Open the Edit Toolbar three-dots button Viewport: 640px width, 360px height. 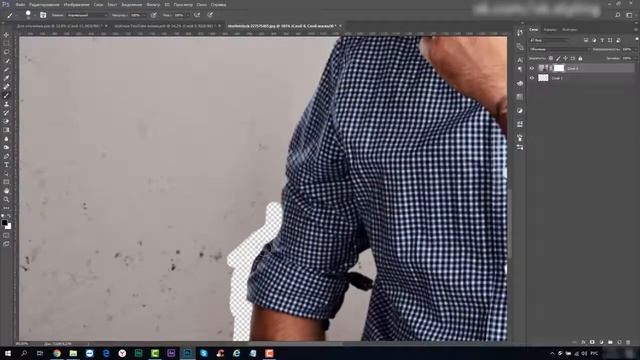[6, 208]
